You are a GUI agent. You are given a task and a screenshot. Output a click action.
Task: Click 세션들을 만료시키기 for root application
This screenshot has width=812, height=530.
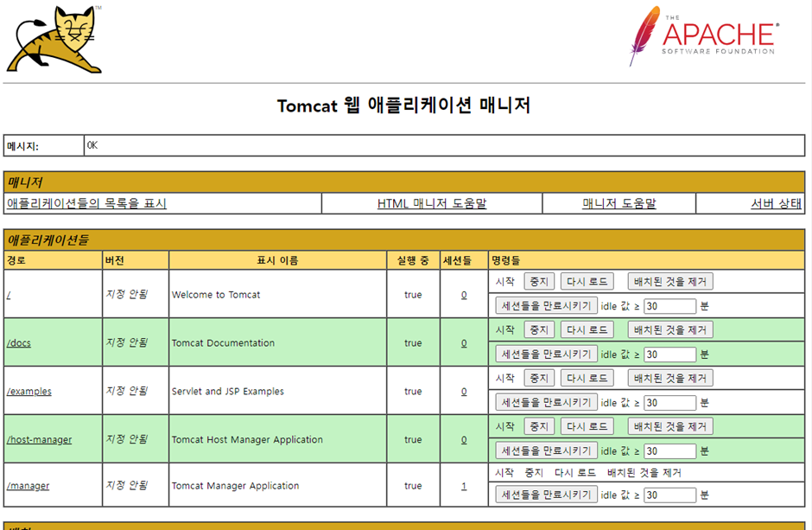click(546, 306)
